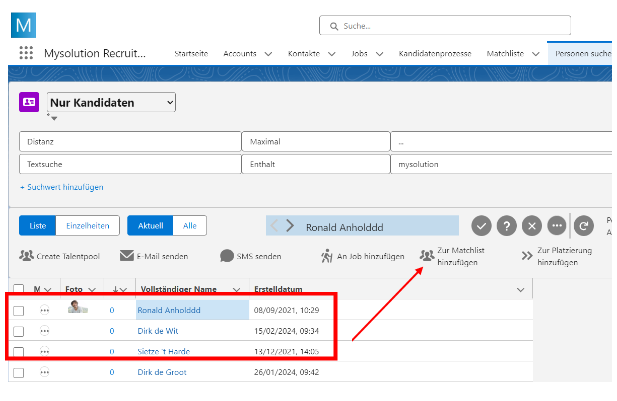The height and width of the screenshot is (401, 617).
Task: Switch to Einzelheiten view
Action: pyautogui.click(x=88, y=226)
